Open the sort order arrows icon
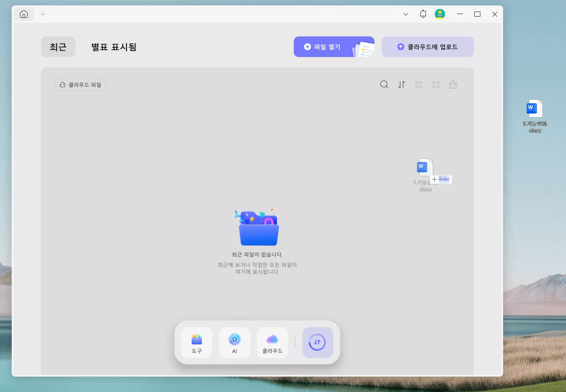 (x=402, y=85)
